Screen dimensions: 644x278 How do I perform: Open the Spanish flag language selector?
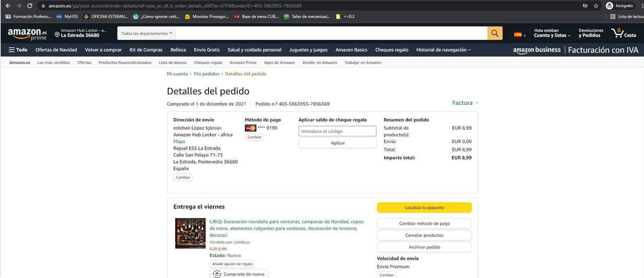520,35
